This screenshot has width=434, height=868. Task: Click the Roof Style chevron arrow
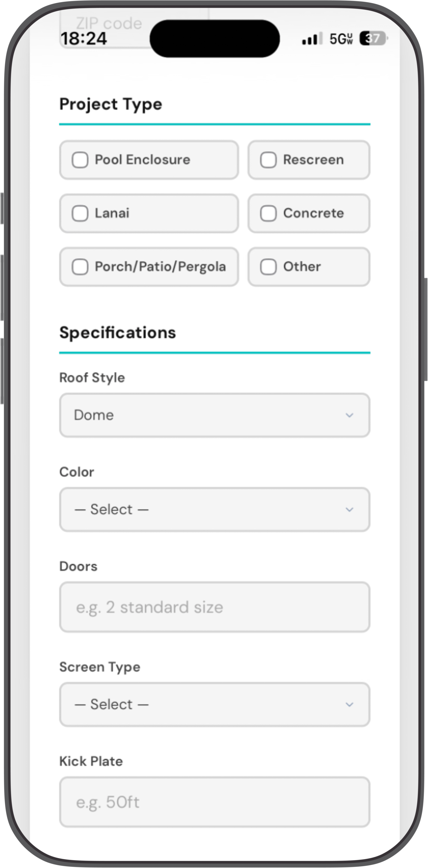point(349,415)
